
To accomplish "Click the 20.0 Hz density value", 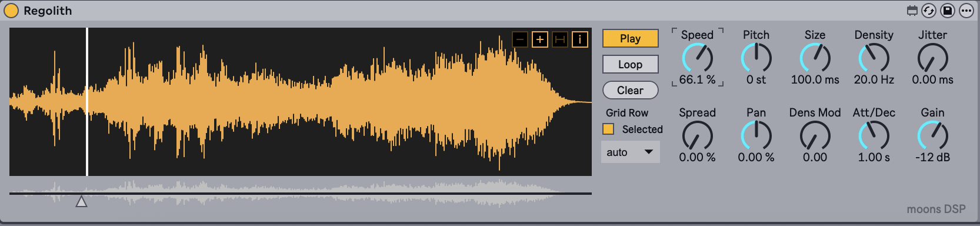I will (x=874, y=79).
